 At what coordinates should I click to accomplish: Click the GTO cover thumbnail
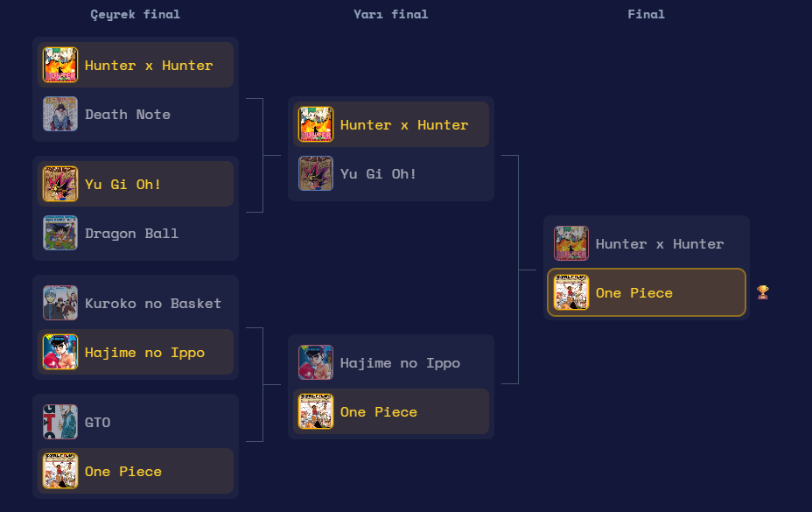pyautogui.click(x=60, y=422)
